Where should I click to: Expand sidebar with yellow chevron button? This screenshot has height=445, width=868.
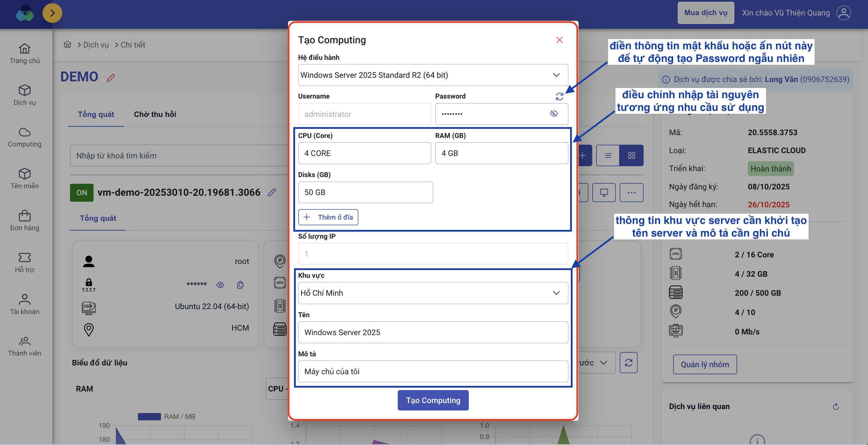52,13
